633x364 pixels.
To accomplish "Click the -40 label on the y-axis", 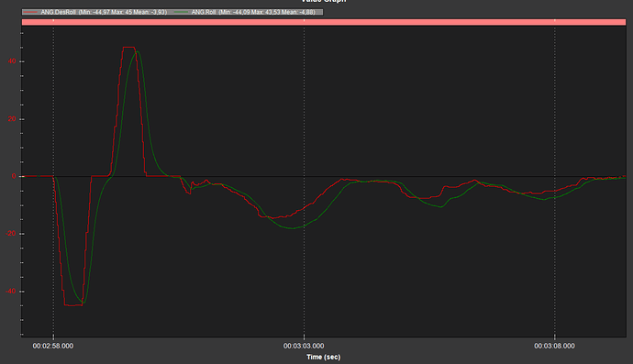I will 11,292.
